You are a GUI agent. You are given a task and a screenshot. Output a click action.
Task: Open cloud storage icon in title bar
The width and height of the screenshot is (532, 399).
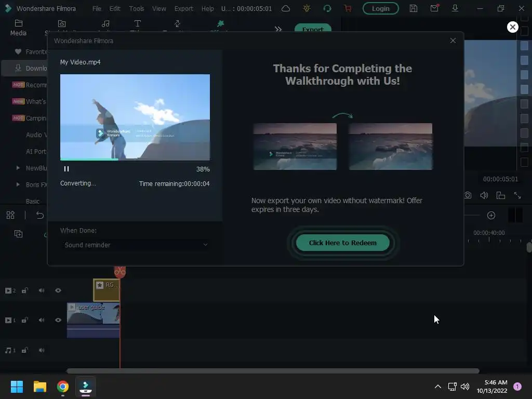pyautogui.click(x=286, y=8)
